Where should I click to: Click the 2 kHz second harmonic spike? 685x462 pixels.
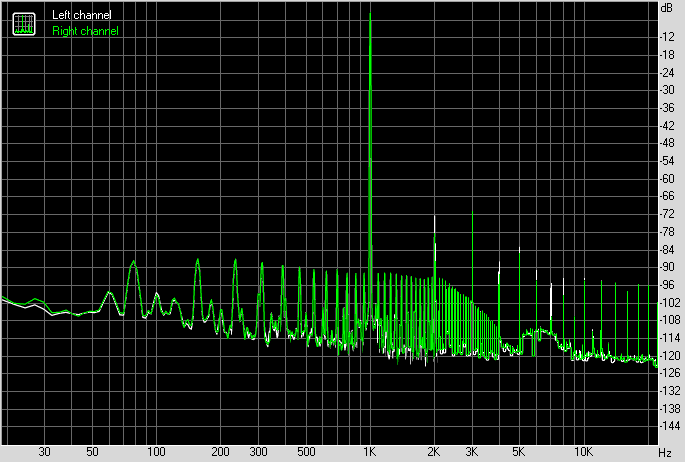pos(434,284)
